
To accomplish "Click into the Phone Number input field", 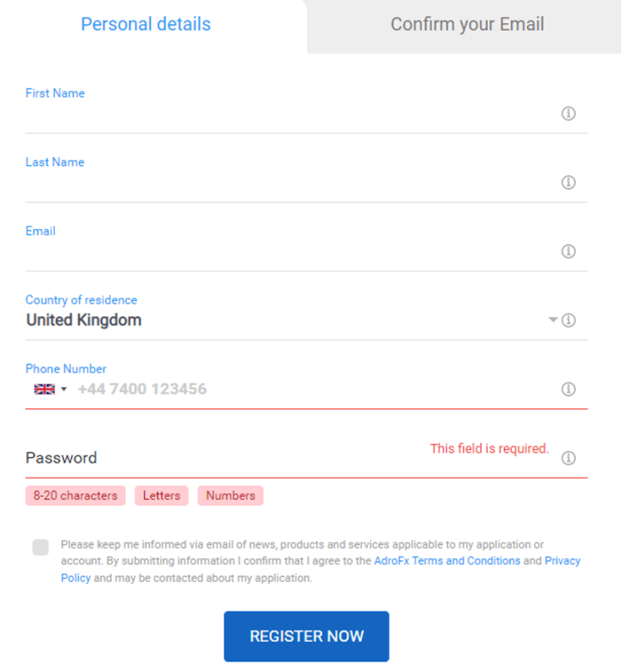I will (317, 389).
